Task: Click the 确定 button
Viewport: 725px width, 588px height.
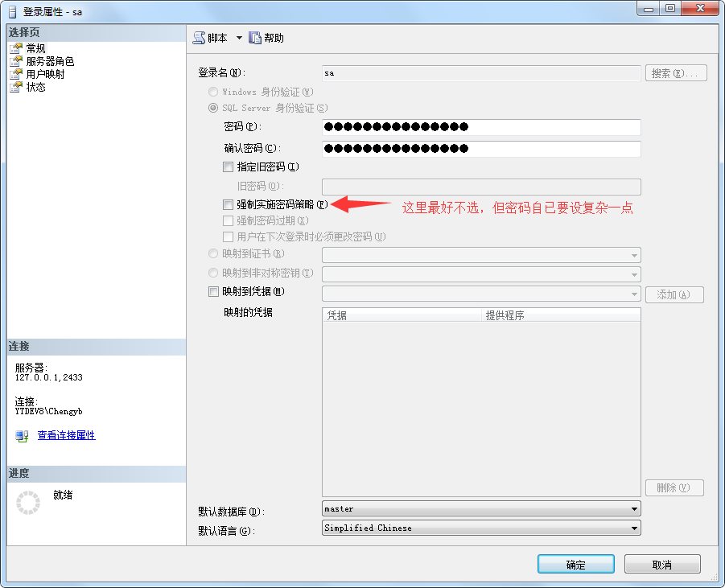Action: (x=575, y=565)
